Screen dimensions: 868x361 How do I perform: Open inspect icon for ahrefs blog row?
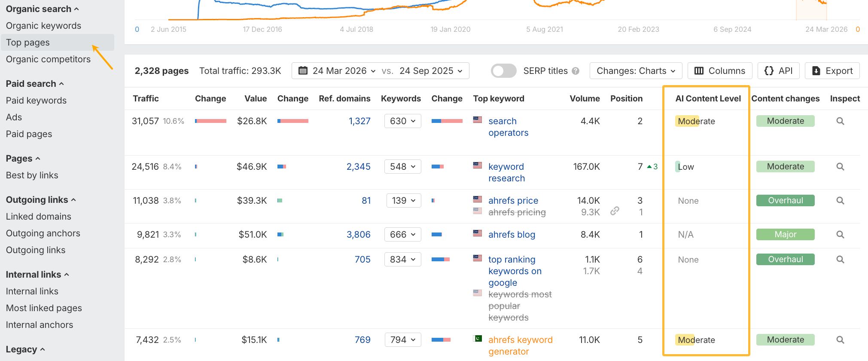click(840, 235)
